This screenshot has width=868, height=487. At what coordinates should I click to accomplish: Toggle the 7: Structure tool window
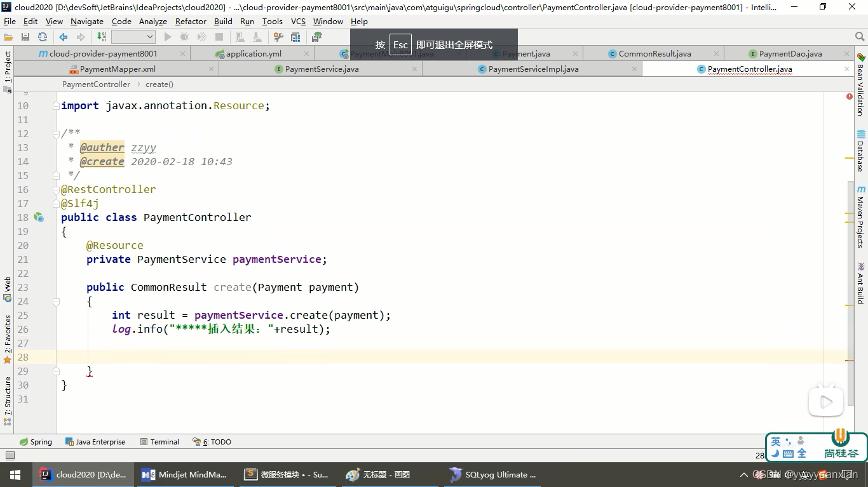pos(8,401)
